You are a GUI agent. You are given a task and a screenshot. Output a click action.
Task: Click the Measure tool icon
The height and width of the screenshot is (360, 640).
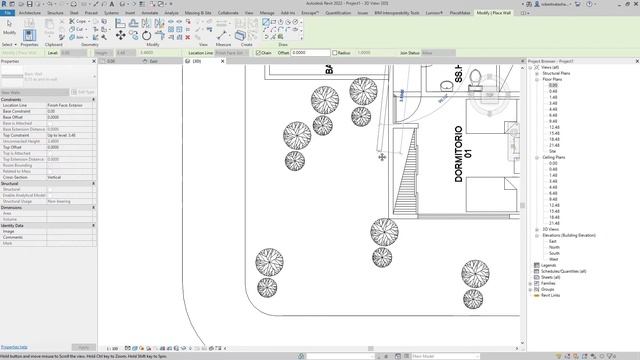(x=222, y=35)
